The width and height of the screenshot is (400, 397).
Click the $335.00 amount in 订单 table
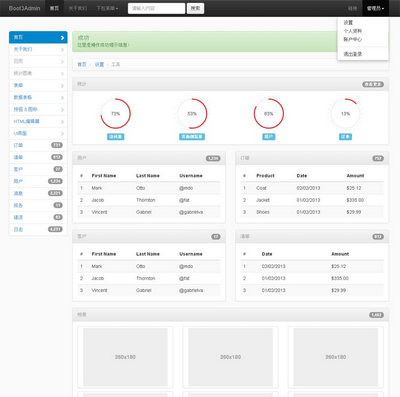point(355,200)
